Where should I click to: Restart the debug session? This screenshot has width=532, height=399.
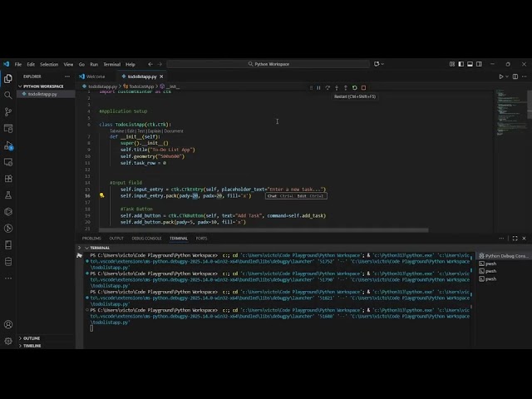[355, 88]
